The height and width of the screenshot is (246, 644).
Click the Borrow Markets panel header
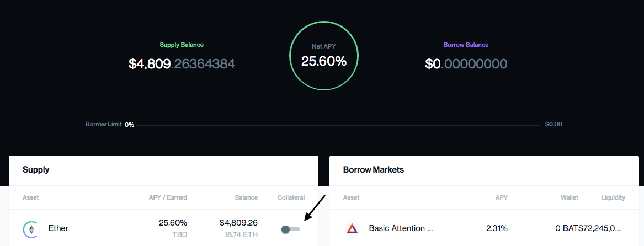484,170
